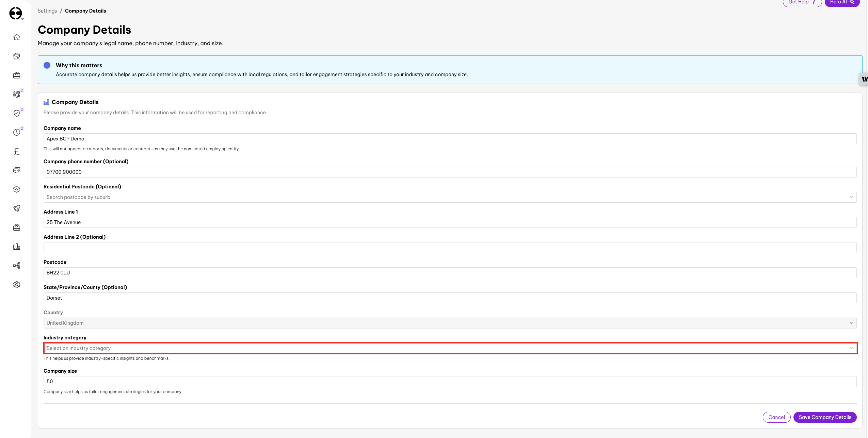Click the Get Help button
Viewport: 868px width, 438px height.
coord(802,2)
